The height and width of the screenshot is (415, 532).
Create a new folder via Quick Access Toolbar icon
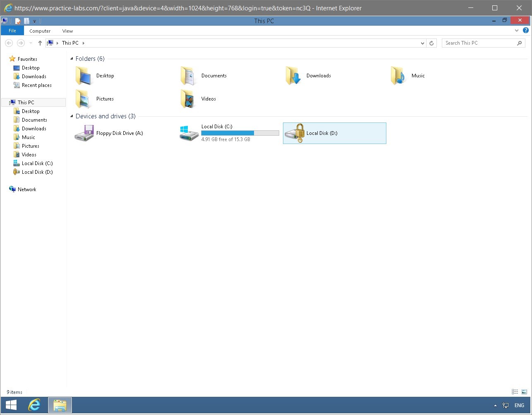click(x=26, y=21)
